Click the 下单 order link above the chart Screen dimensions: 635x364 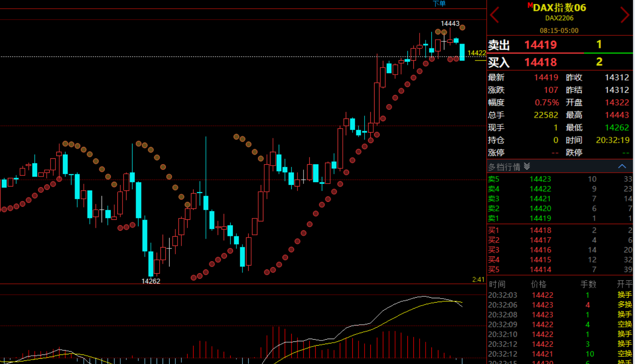pos(439,3)
